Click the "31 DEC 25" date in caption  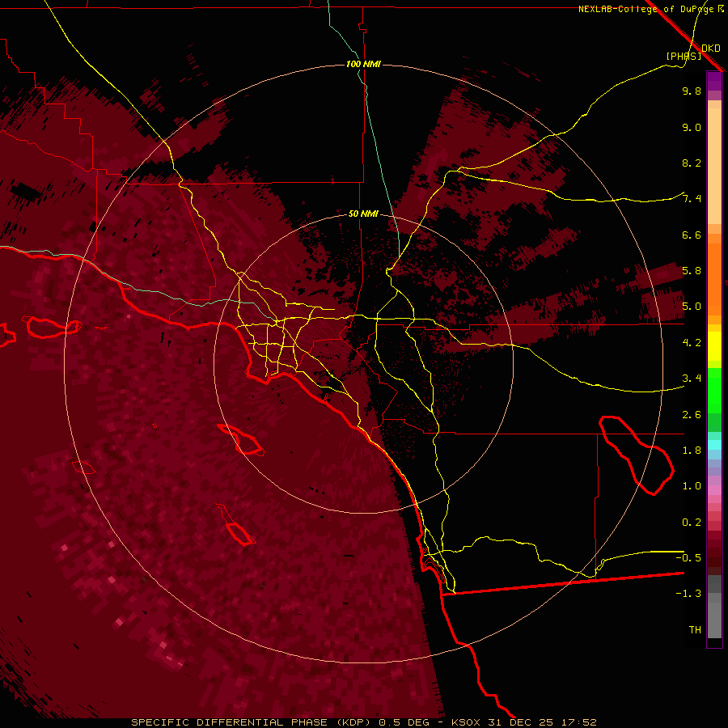pyautogui.click(x=520, y=722)
